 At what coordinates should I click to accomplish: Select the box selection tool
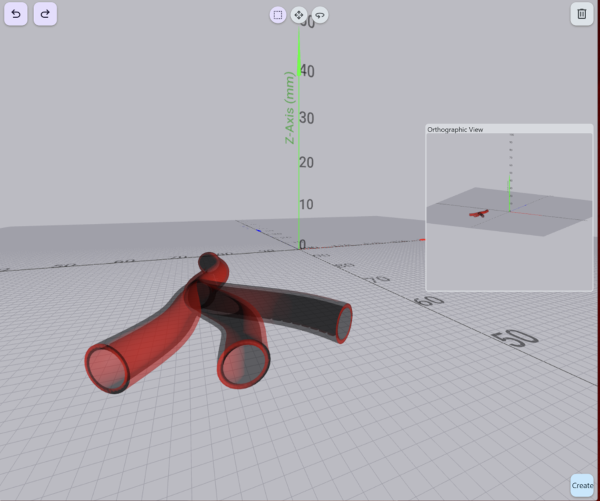pos(278,15)
